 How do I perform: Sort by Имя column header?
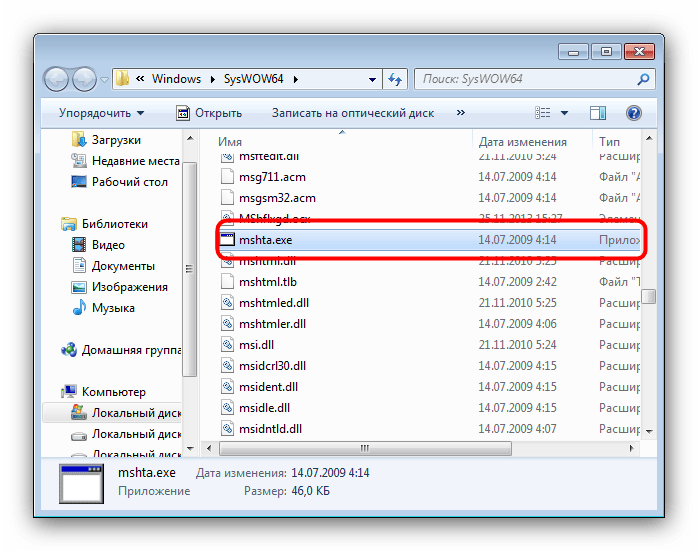tap(230, 142)
